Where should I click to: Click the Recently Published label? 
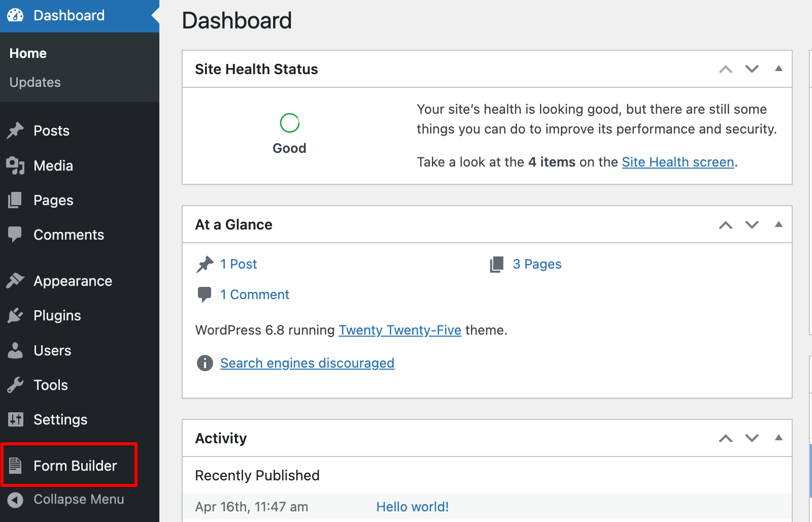[x=257, y=475]
